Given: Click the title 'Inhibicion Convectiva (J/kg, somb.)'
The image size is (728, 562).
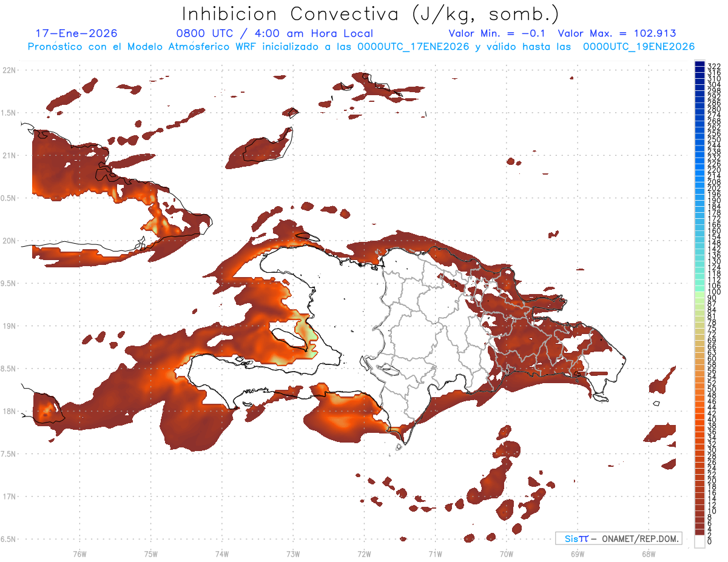Looking at the screenshot, I should pos(371,14).
